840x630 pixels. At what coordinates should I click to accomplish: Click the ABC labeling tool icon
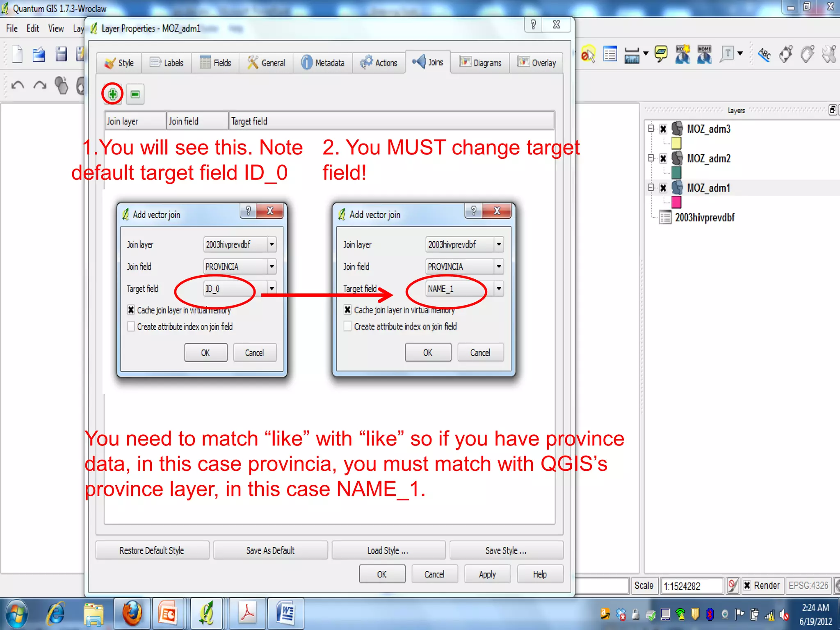pyautogui.click(x=764, y=54)
